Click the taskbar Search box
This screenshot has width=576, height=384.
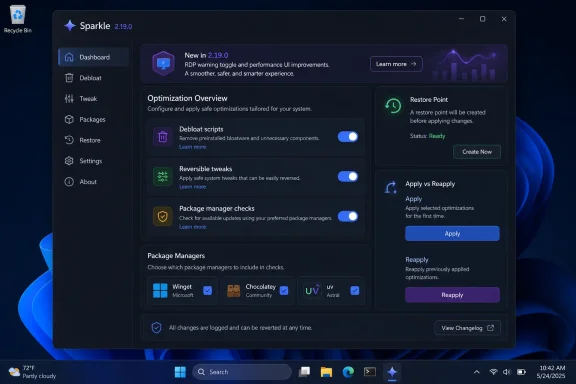[242, 372]
